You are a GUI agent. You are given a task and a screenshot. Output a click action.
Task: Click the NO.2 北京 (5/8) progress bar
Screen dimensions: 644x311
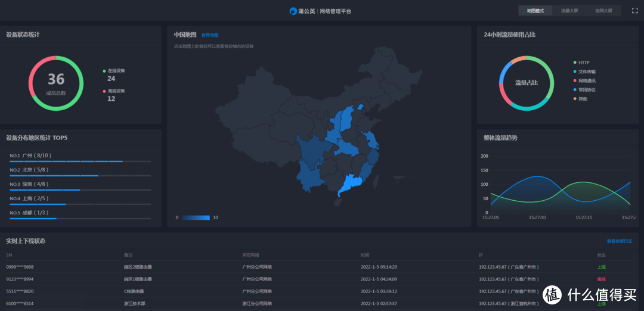[x=80, y=176]
